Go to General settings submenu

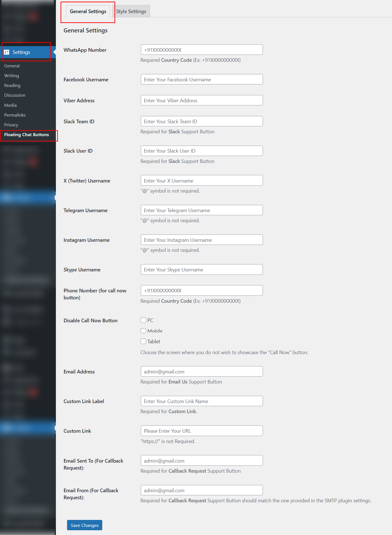(x=12, y=66)
